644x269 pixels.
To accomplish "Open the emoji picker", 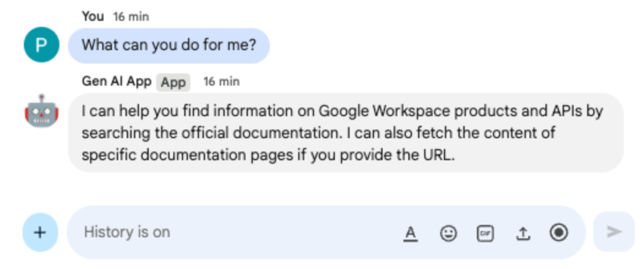I will click(449, 233).
